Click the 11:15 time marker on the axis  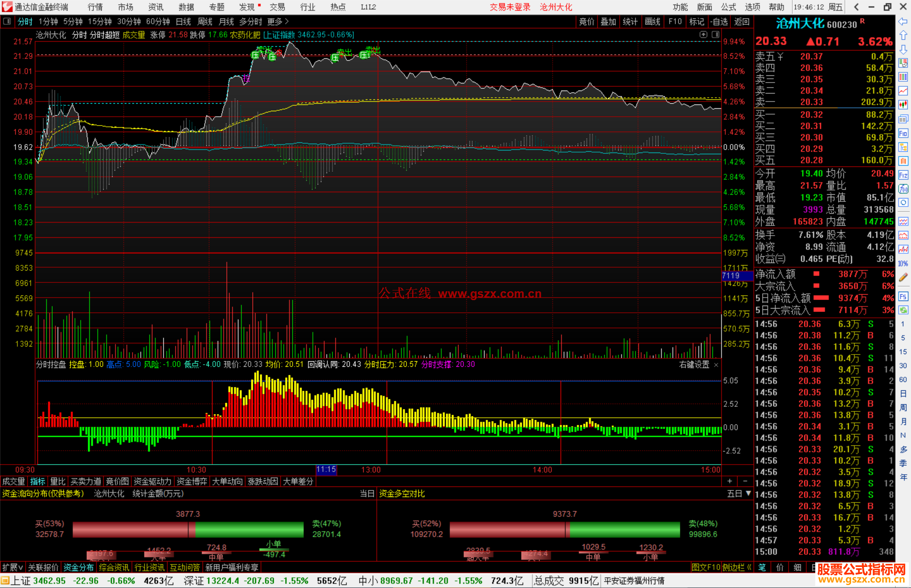point(326,470)
